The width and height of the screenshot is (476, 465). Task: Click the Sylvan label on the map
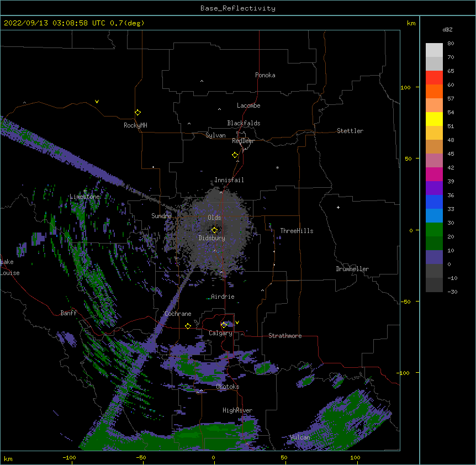tap(215, 135)
